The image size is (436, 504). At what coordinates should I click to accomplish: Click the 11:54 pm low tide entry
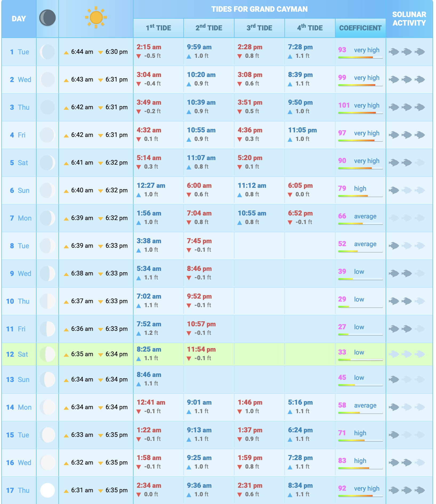click(201, 349)
